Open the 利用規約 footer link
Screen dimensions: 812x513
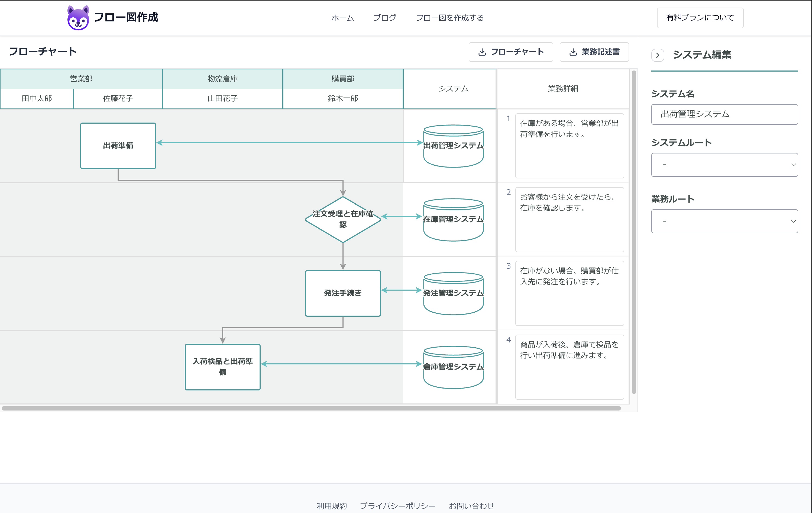332,506
